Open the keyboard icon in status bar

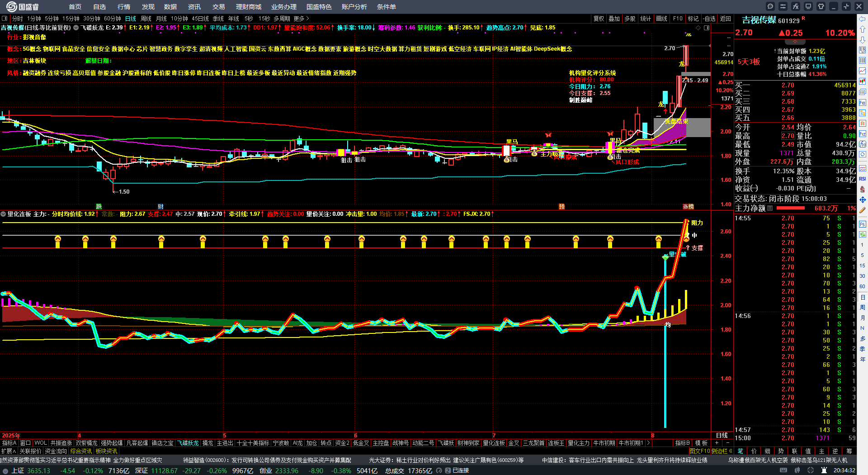tap(783, 470)
